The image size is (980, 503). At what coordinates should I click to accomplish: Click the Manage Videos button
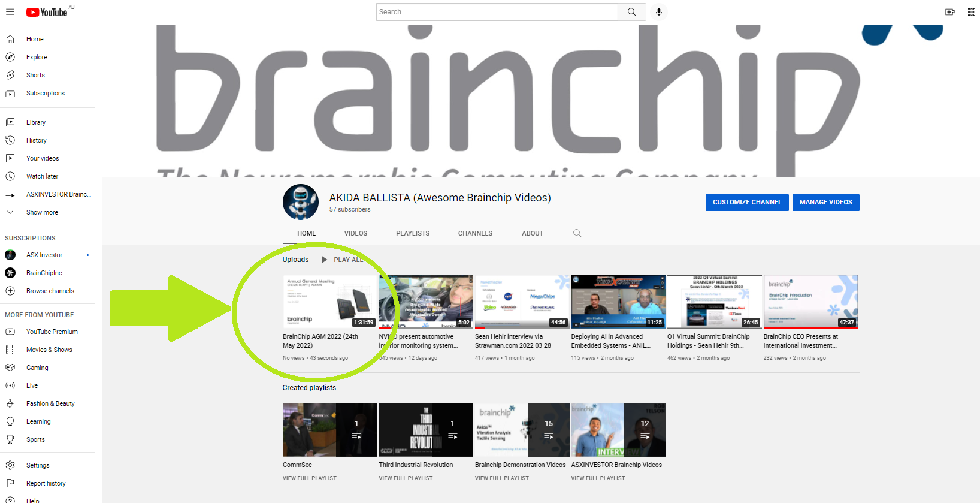pyautogui.click(x=825, y=203)
